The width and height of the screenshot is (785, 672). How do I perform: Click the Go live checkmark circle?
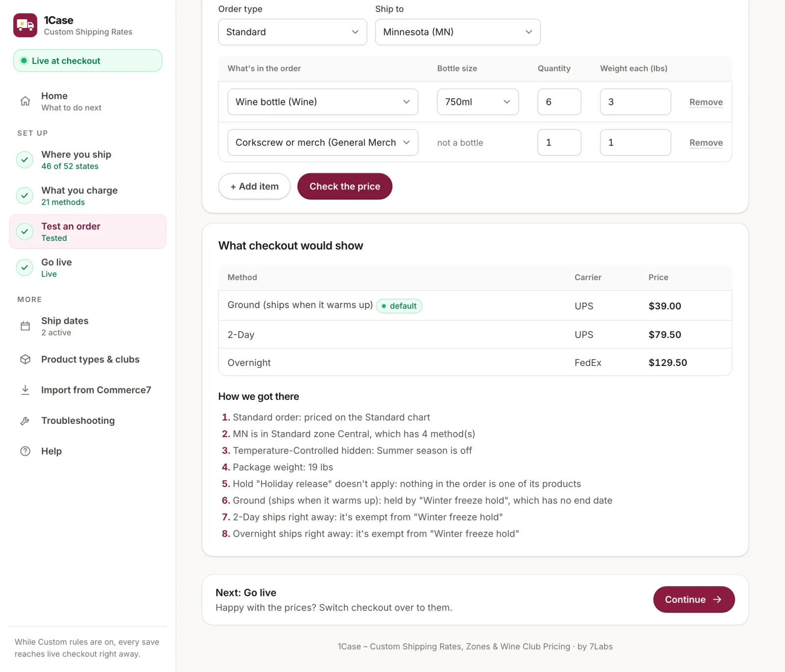coord(25,268)
